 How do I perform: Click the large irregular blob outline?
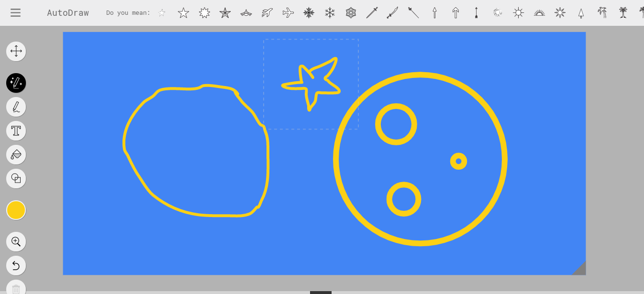(124, 143)
